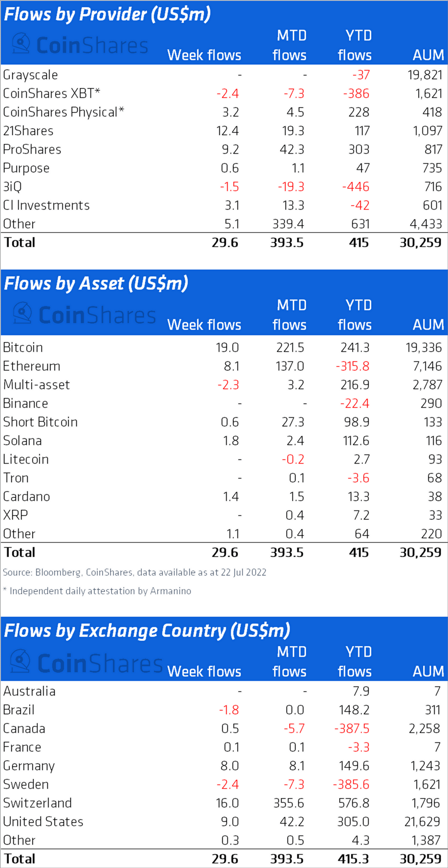Viewport: 448px width, 868px height.
Task: Select the Flows by Exchange Country title
Action: (147, 631)
